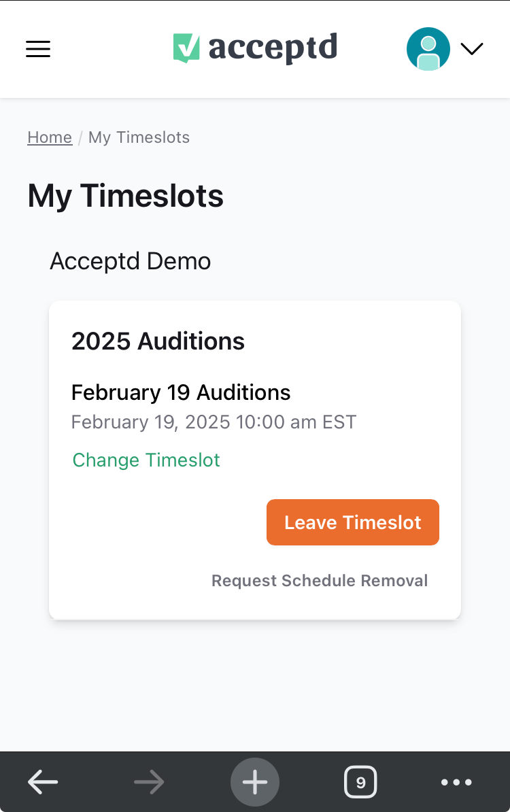Click the acceptd wordmark text

pos(273,48)
